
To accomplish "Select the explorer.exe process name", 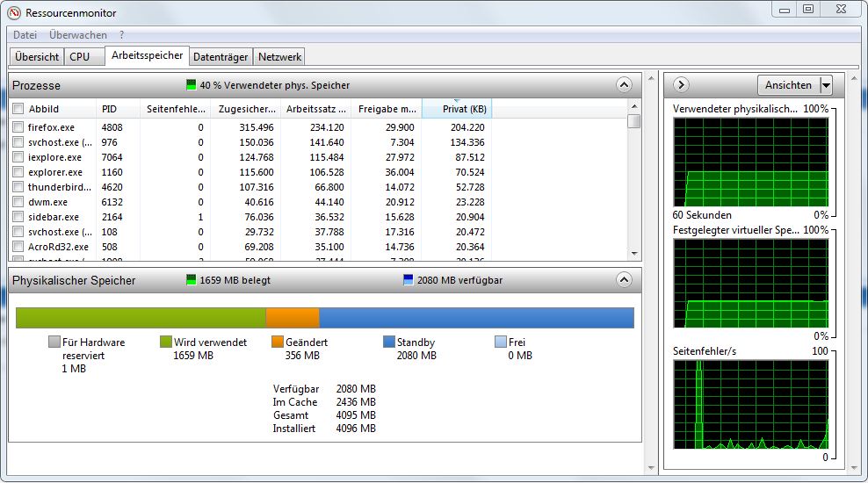I will pyautogui.click(x=54, y=172).
